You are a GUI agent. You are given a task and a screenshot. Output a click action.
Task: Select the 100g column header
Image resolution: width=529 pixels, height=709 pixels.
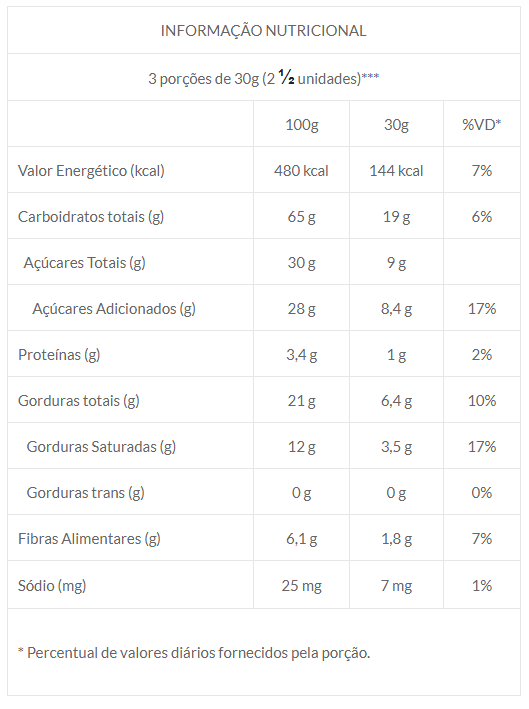[302, 124]
